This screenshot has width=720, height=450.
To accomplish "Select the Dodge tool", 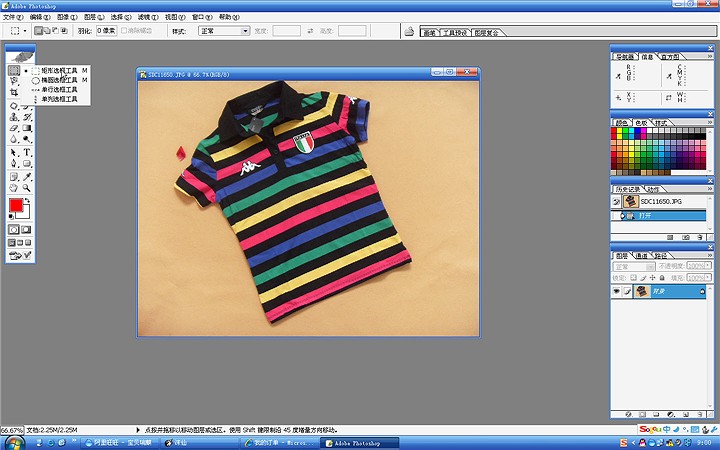I will 27,139.
